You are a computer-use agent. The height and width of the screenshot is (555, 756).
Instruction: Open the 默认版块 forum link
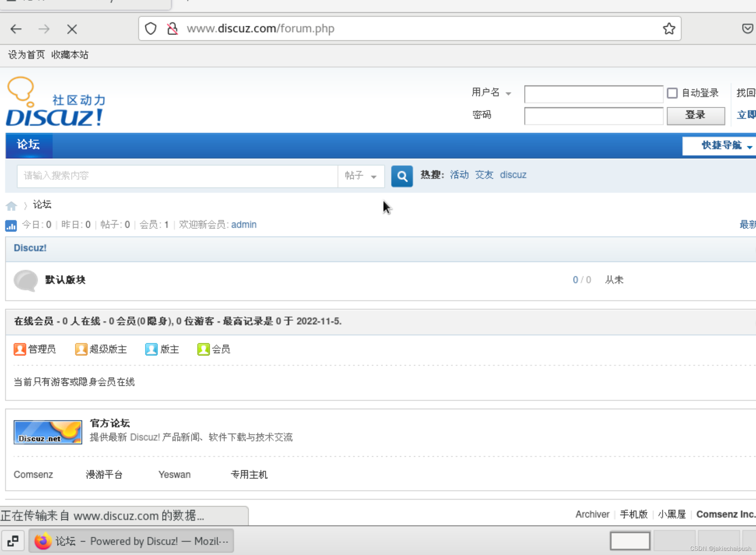pos(65,280)
